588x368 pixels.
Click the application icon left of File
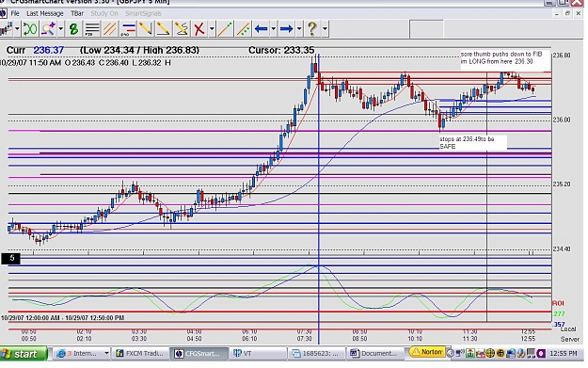(x=3, y=13)
